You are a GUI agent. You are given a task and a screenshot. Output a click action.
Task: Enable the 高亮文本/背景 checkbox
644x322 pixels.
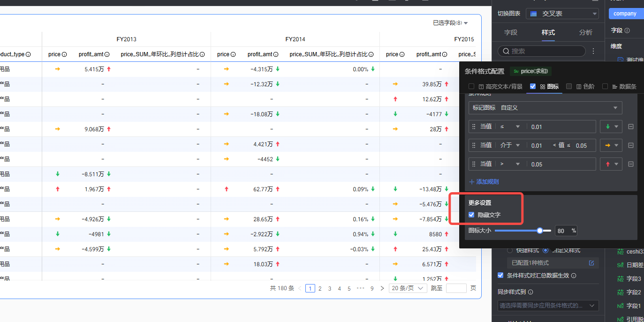pyautogui.click(x=472, y=86)
